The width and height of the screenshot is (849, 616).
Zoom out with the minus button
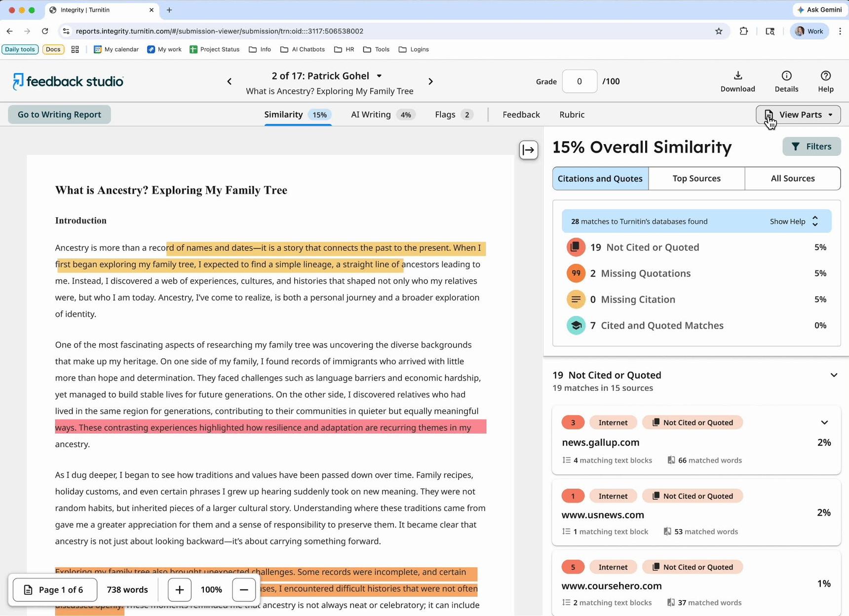244,589
